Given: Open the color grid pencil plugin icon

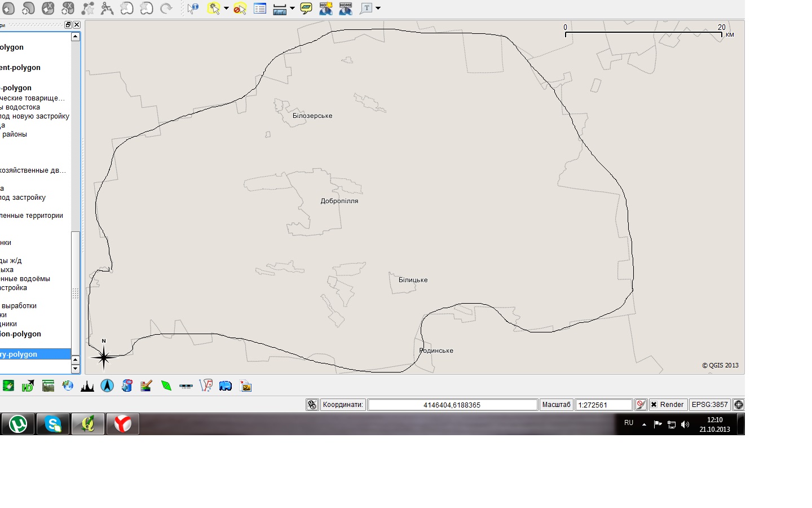Looking at the screenshot, I should coord(147,386).
